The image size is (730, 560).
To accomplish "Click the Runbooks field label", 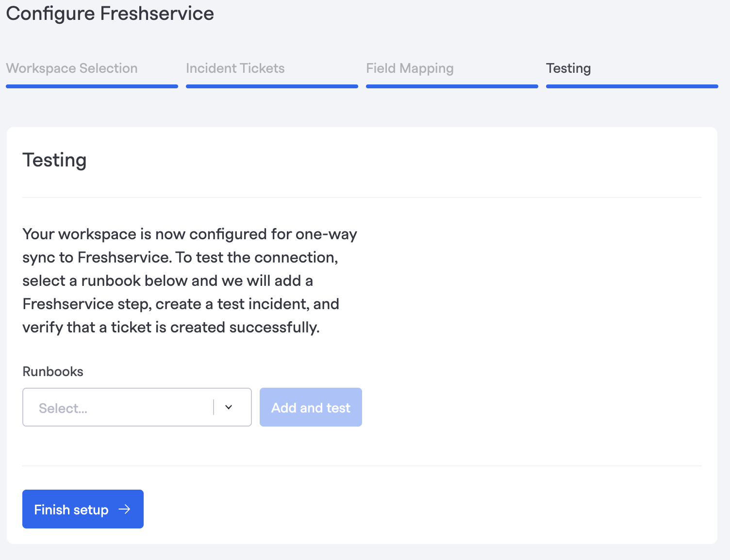I will click(53, 372).
